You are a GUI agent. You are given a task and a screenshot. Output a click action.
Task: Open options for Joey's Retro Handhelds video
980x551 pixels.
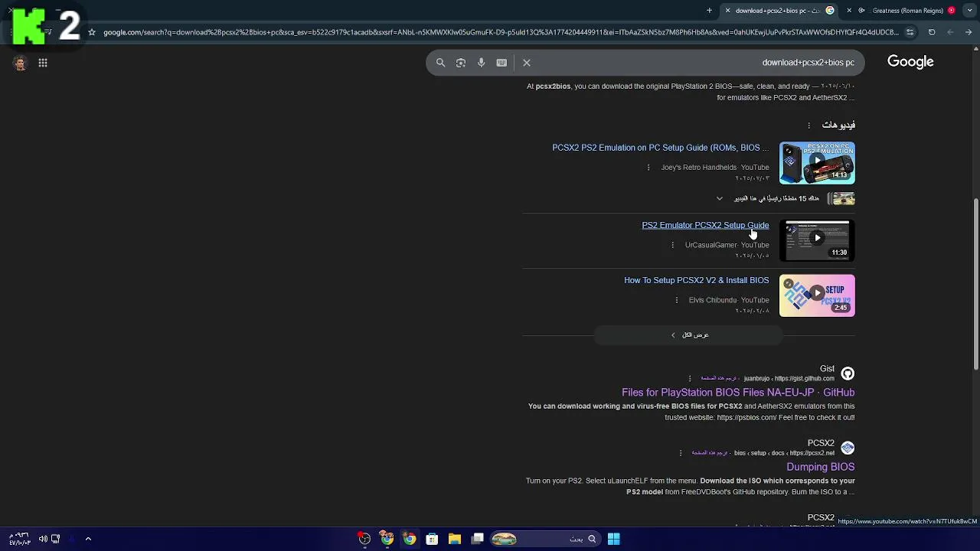648,168
